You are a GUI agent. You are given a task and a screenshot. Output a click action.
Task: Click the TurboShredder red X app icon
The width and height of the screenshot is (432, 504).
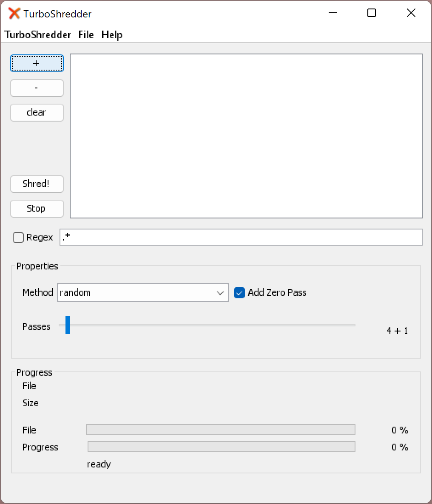click(14, 14)
